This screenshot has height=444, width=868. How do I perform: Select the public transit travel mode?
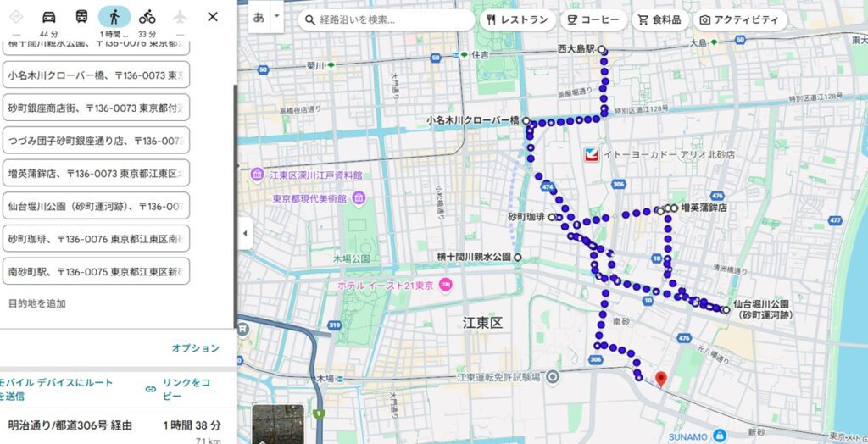pyautogui.click(x=81, y=17)
